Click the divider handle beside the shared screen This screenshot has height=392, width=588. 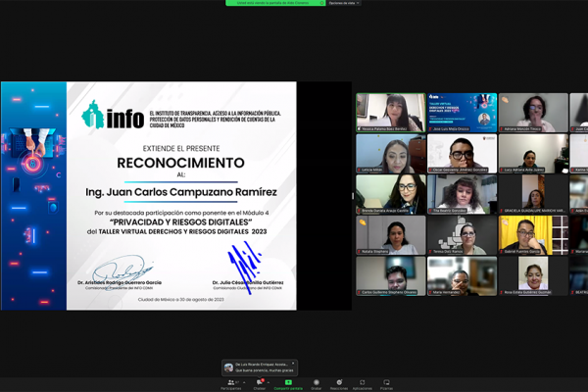[353, 196]
